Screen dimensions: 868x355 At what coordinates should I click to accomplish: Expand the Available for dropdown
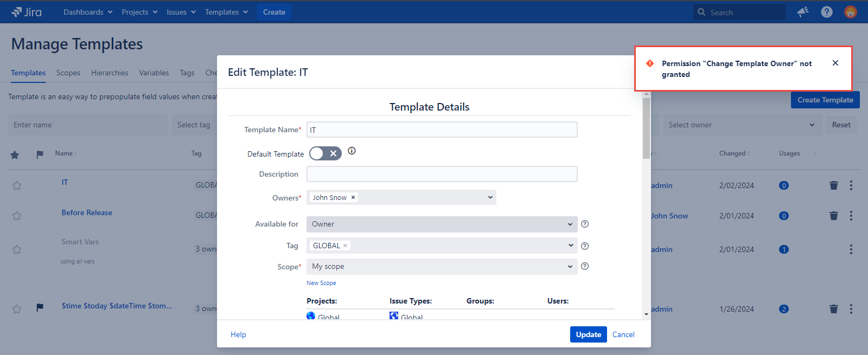[x=442, y=224]
